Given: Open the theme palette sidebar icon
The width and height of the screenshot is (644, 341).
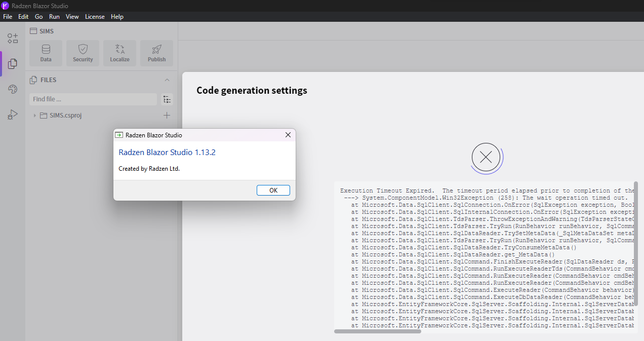Looking at the screenshot, I should [x=13, y=89].
